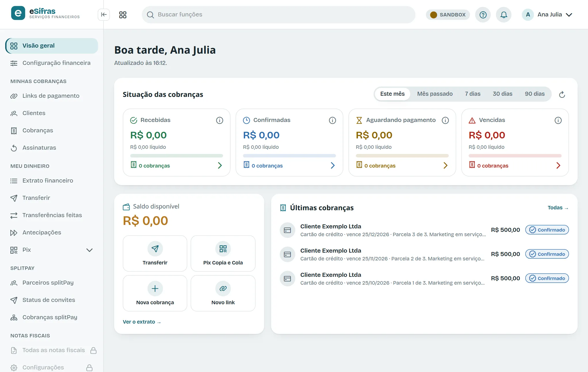Show info for Aguardando pagamento card

[445, 120]
